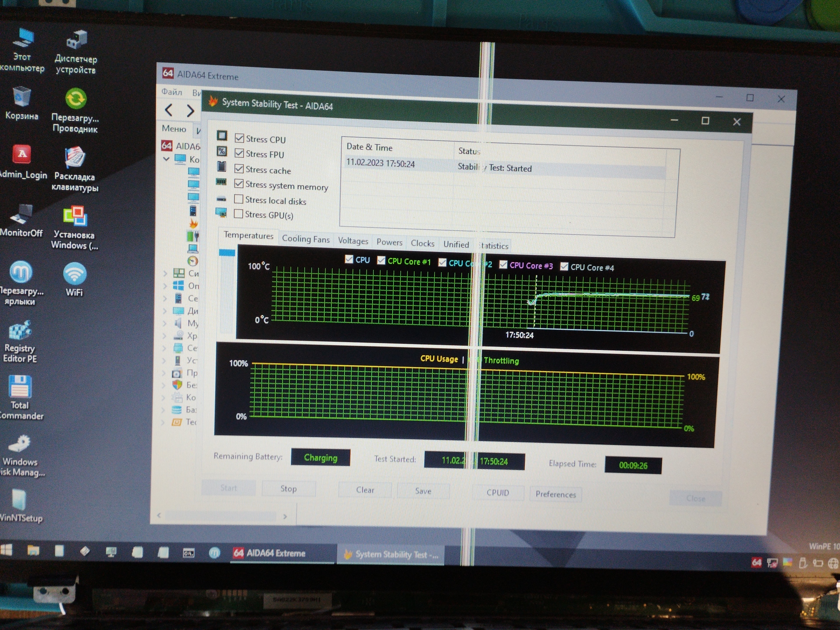
Task: Launch Total Commander from desktop
Action: (20, 398)
